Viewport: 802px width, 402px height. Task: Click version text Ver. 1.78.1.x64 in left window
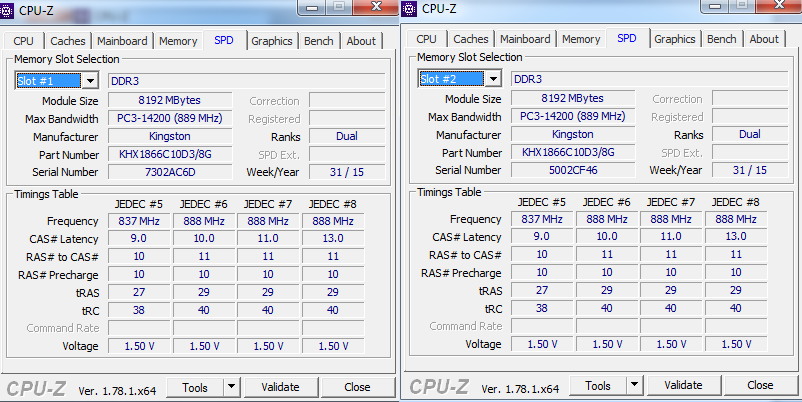coord(117,391)
